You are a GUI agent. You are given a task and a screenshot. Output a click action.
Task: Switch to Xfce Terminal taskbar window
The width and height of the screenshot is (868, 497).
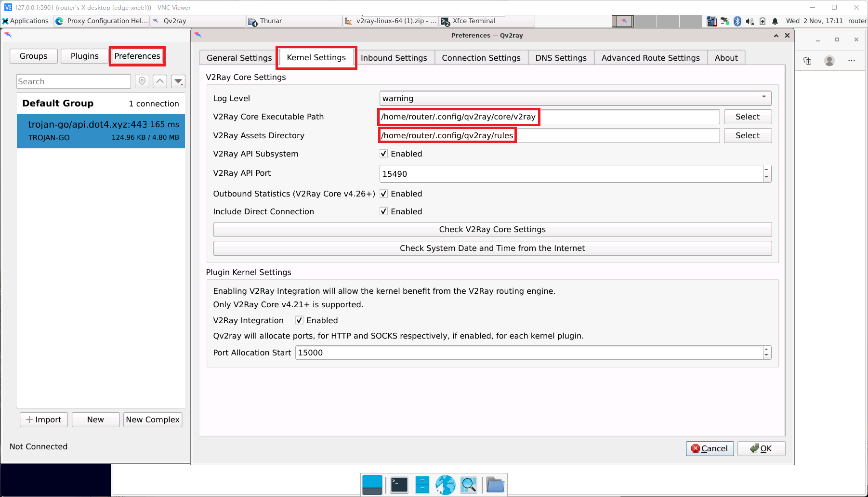point(487,21)
